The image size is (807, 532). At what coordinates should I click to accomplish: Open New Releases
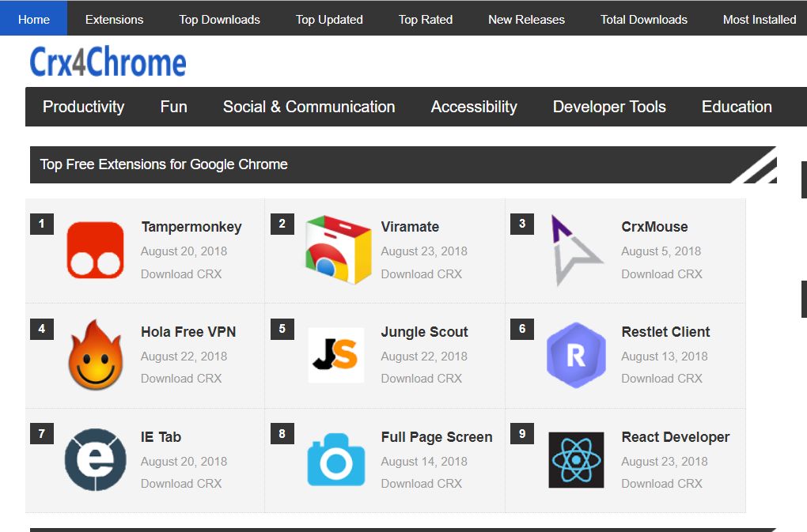point(526,20)
